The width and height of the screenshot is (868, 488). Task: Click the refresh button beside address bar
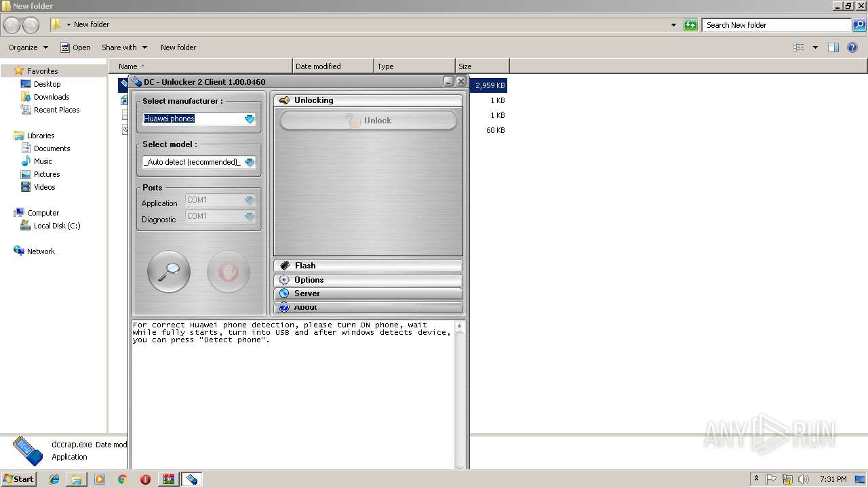[x=690, y=25]
